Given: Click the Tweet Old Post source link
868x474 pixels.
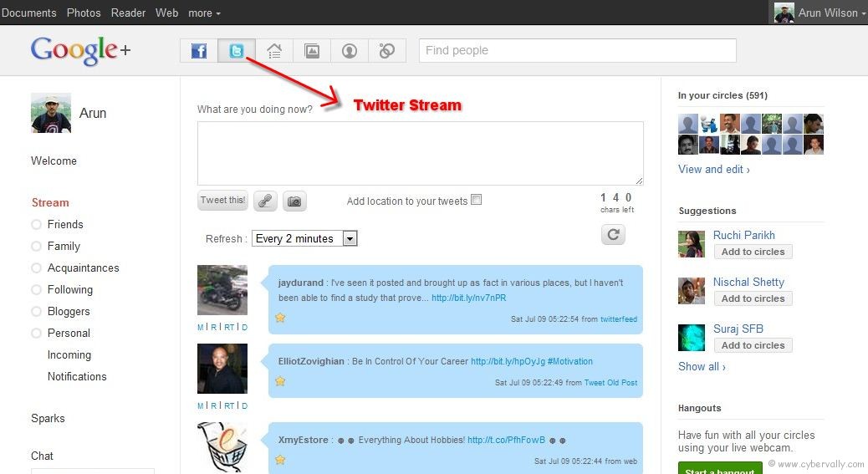Looking at the screenshot, I should coord(610,382).
